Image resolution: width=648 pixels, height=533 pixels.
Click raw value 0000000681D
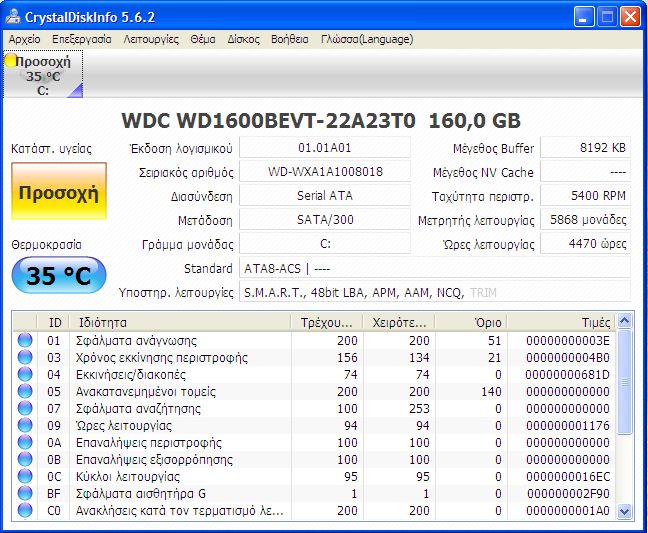567,375
